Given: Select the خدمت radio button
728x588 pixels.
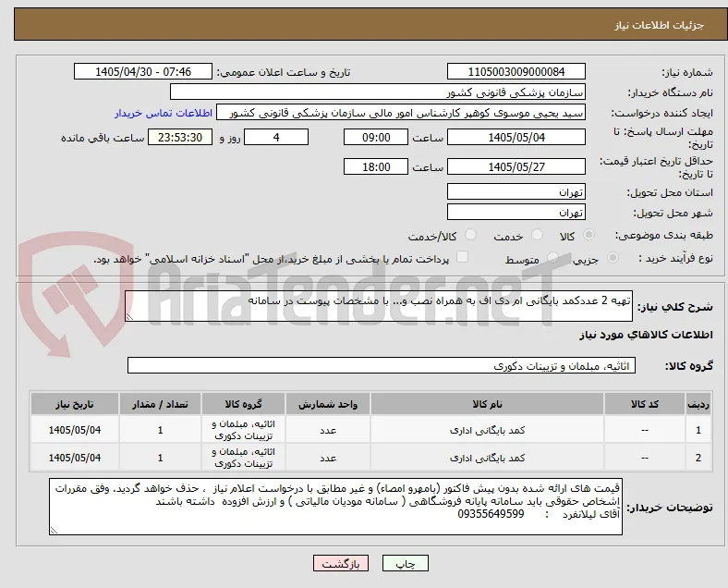Looking at the screenshot, I should tap(537, 235).
